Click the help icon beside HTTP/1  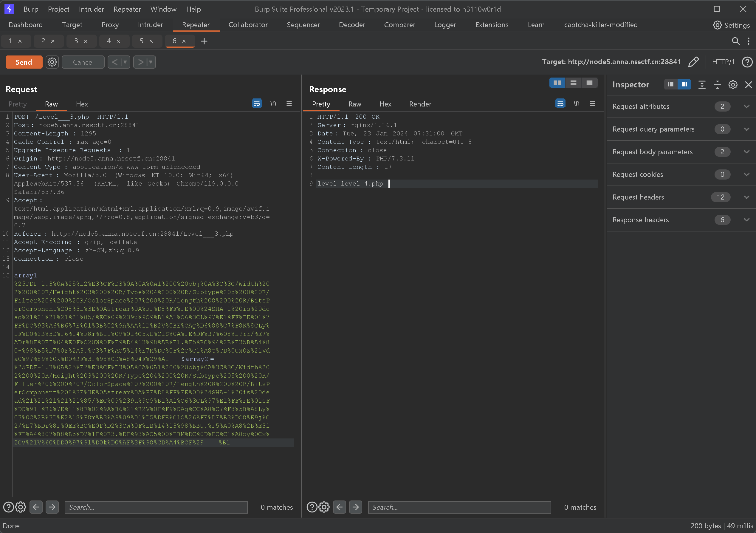click(x=747, y=62)
